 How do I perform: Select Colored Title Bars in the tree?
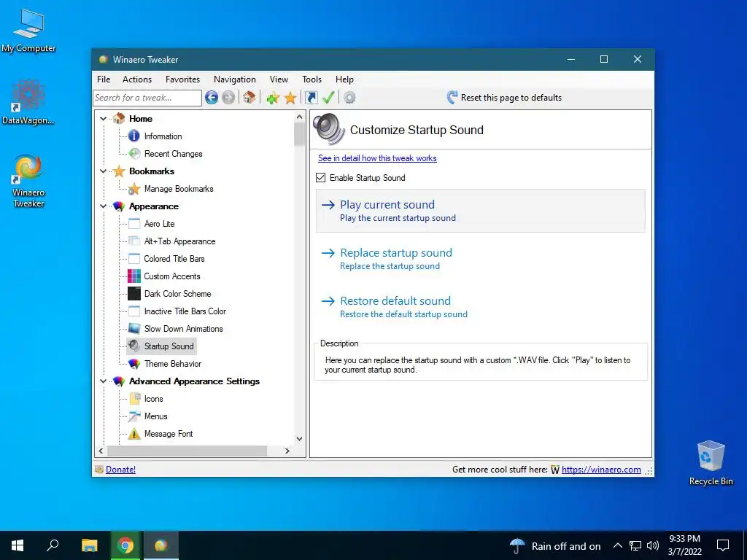click(x=174, y=259)
